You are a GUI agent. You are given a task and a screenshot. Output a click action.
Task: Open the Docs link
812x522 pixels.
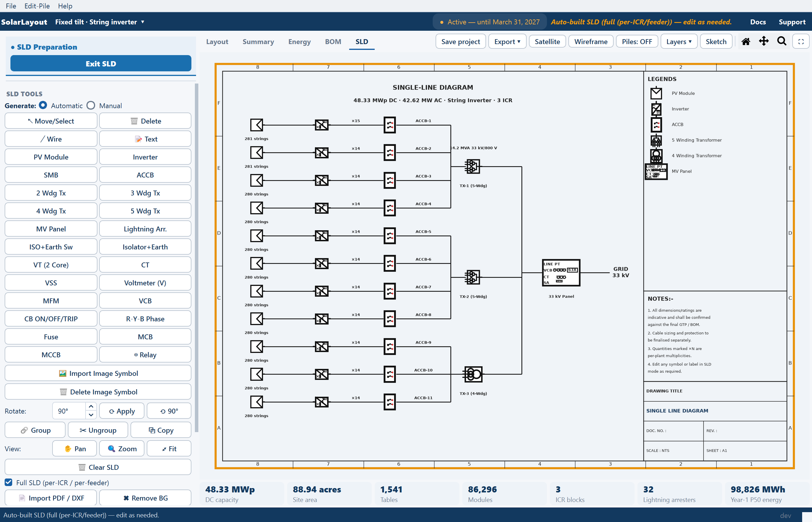758,22
